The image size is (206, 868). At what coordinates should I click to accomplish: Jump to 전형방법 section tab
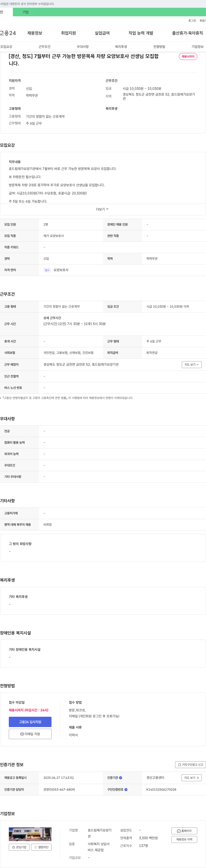point(159,46)
